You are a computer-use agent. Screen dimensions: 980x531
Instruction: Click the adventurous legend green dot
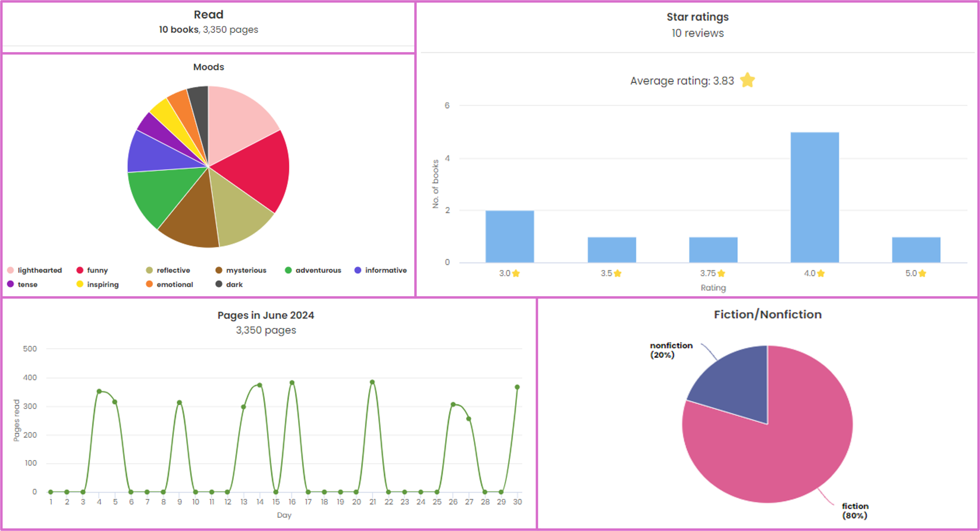(x=288, y=270)
